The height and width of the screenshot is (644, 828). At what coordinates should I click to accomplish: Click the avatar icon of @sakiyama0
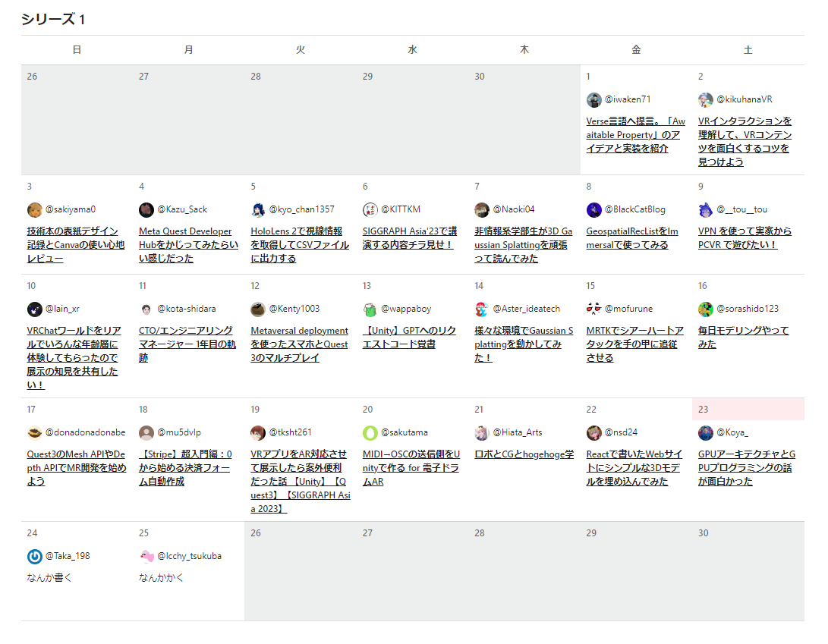point(34,210)
